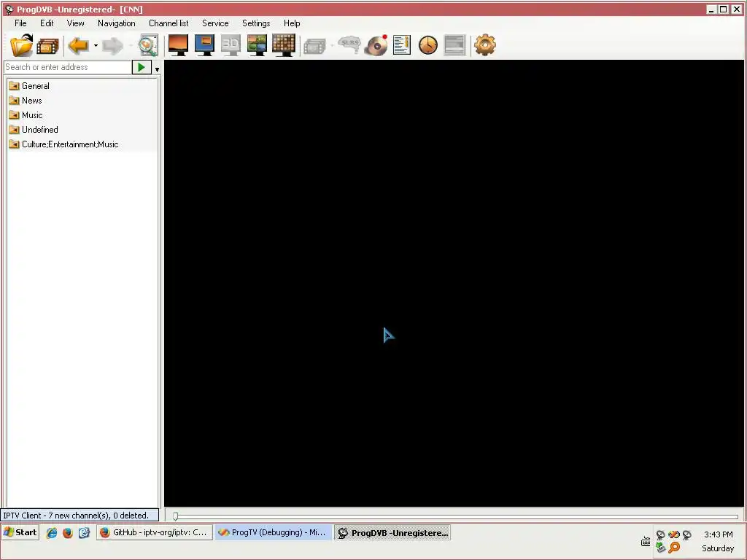Launch Firefox from quick launch

click(68, 533)
